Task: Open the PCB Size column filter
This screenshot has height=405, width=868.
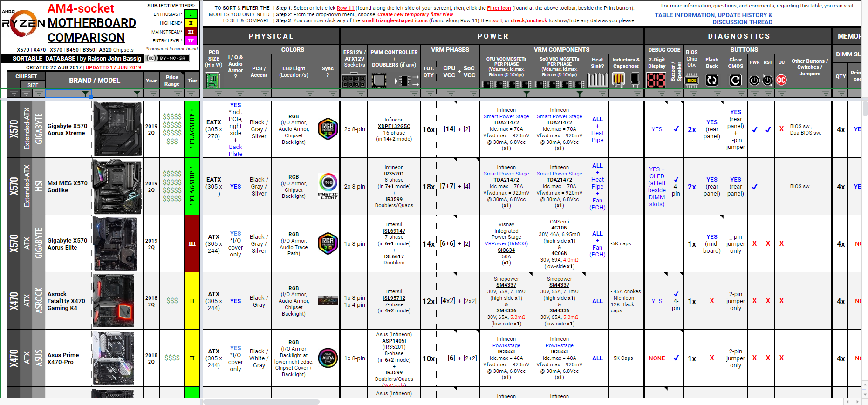Action: tap(218, 94)
